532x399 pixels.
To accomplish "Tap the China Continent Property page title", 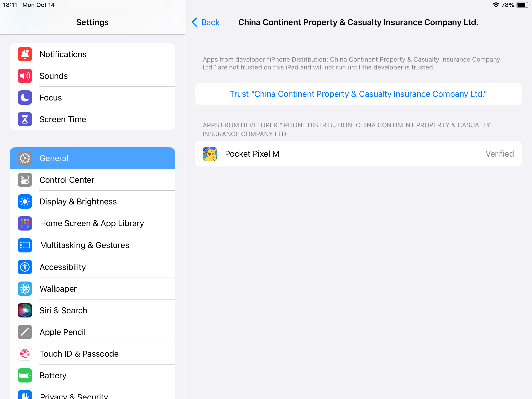I will (x=358, y=22).
